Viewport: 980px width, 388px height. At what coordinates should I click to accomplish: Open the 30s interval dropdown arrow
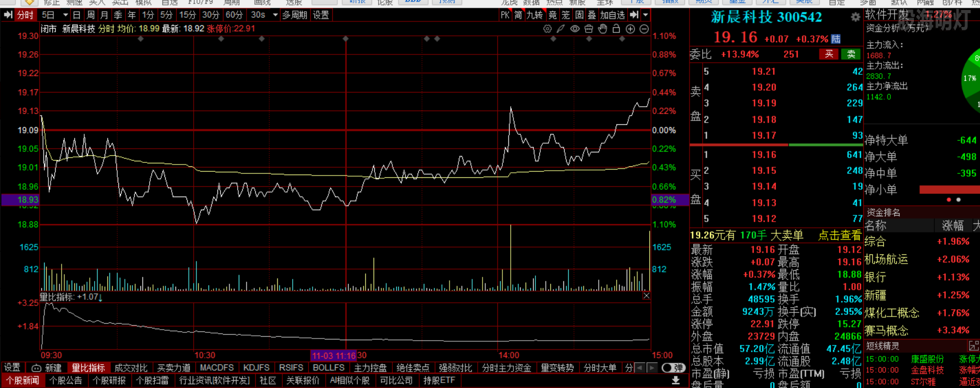[275, 15]
